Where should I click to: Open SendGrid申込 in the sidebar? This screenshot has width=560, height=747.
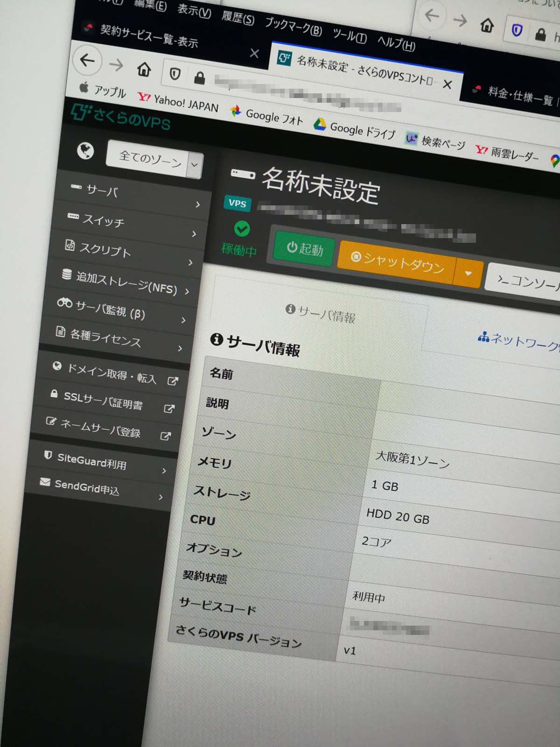(x=98, y=489)
